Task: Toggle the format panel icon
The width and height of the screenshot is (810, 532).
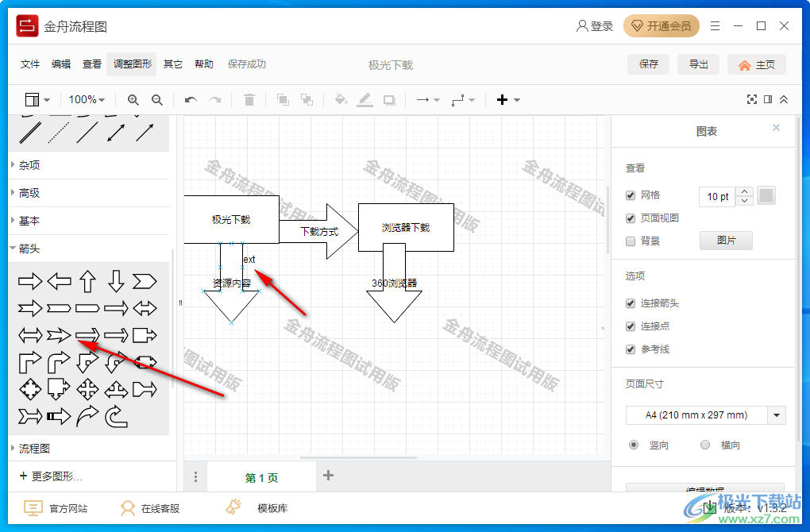Action: tap(768, 99)
